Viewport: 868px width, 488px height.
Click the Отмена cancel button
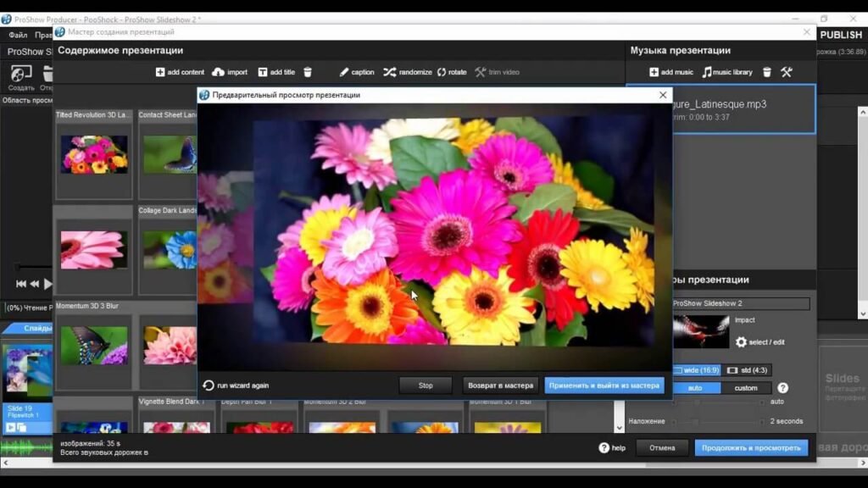click(x=662, y=447)
